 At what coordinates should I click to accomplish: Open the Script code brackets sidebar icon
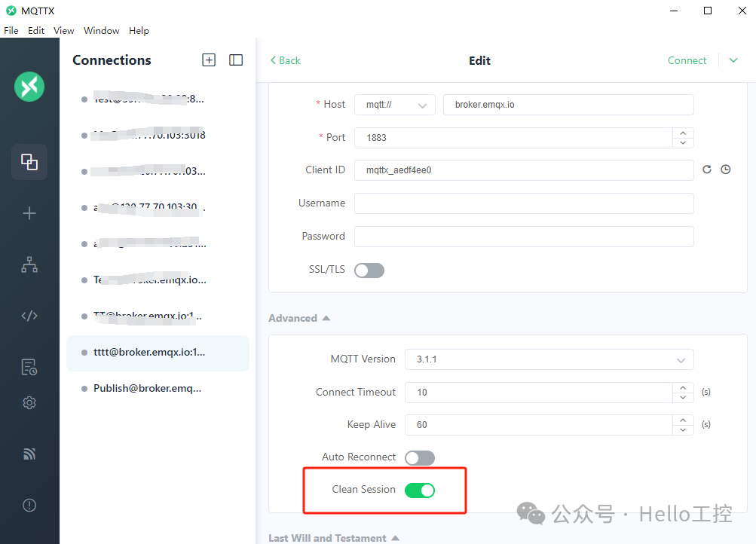pos(29,316)
